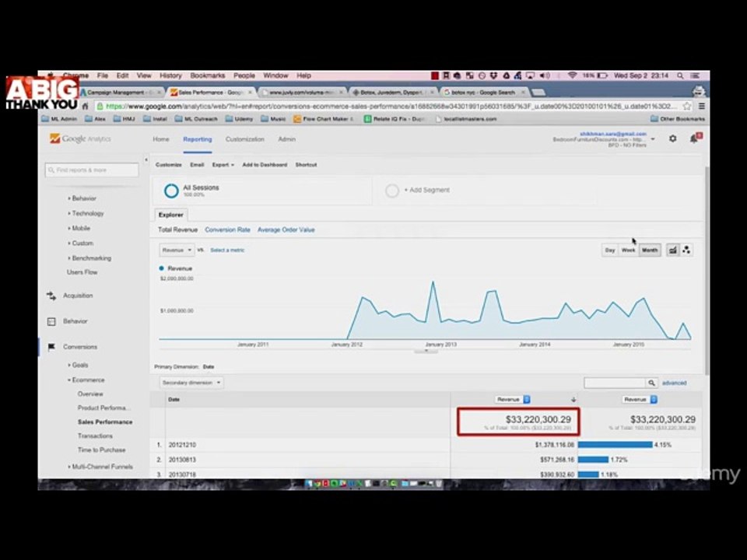Screen dimensions: 747x560
Task: Open the second Revenue column selector
Action: tap(640, 400)
